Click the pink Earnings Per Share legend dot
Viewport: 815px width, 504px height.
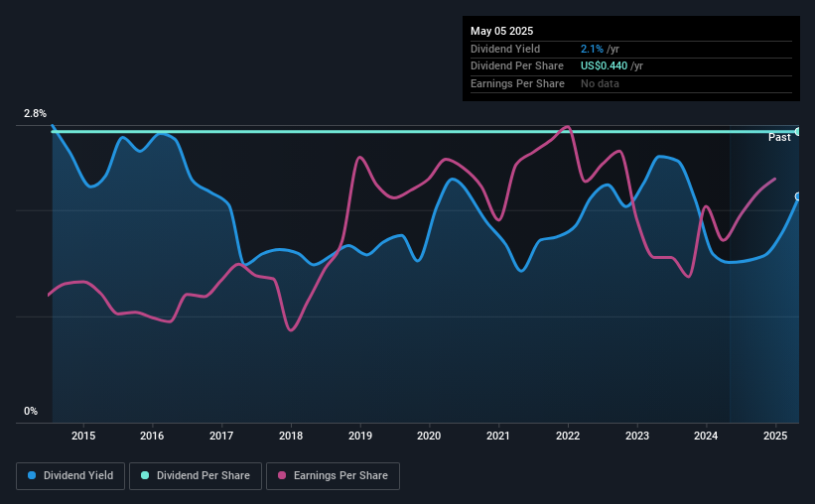pyautogui.click(x=282, y=475)
